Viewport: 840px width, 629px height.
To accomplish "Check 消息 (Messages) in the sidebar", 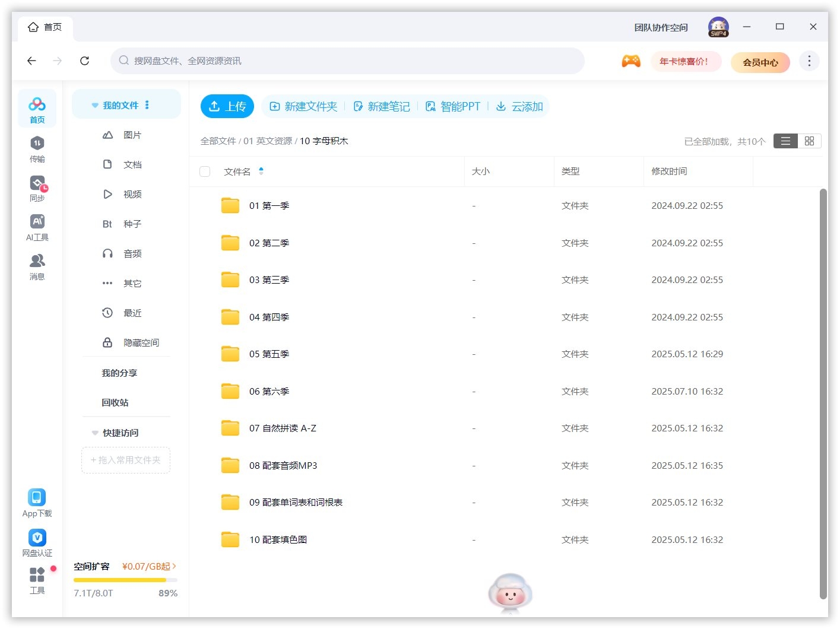I will (x=37, y=266).
